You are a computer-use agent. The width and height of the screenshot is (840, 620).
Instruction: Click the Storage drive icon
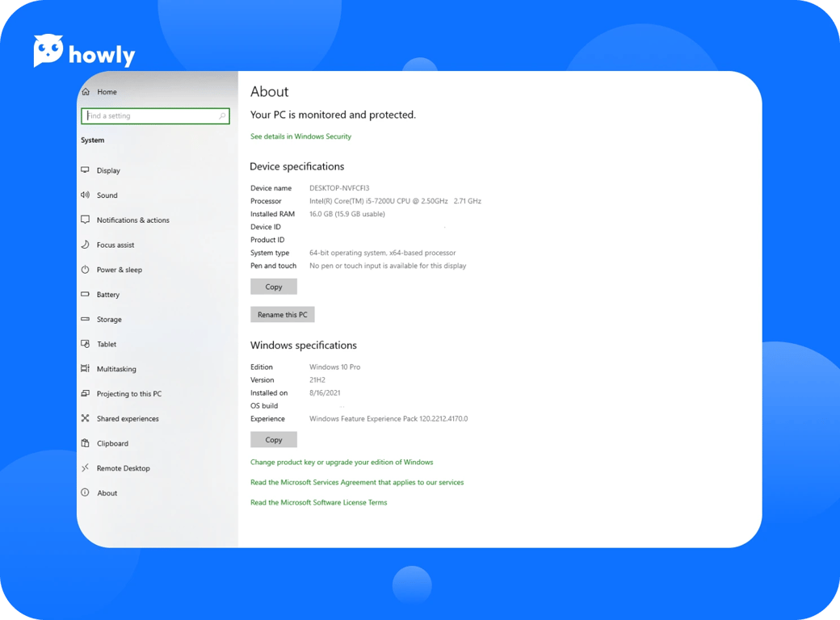coord(86,320)
